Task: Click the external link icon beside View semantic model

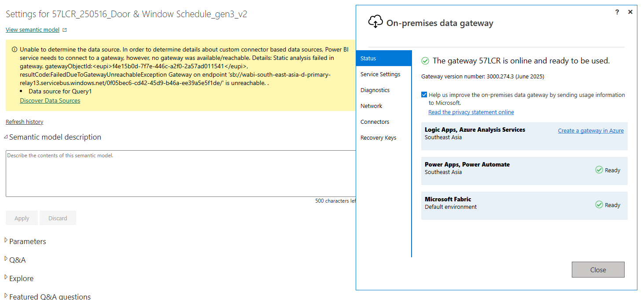Action: click(x=65, y=30)
